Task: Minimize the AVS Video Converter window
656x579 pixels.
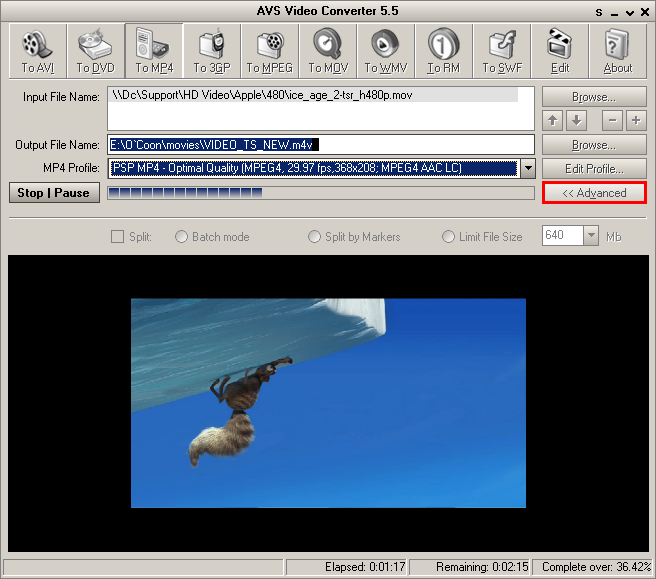Action: (x=614, y=13)
